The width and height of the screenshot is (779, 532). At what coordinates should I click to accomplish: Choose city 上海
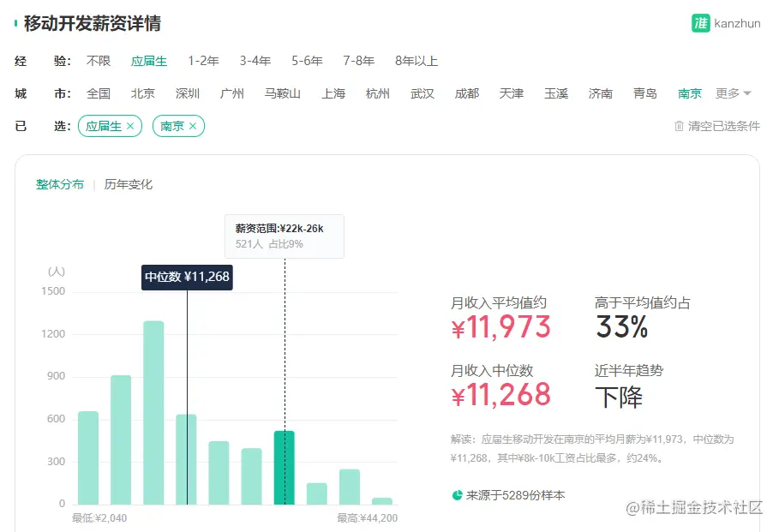(x=333, y=93)
